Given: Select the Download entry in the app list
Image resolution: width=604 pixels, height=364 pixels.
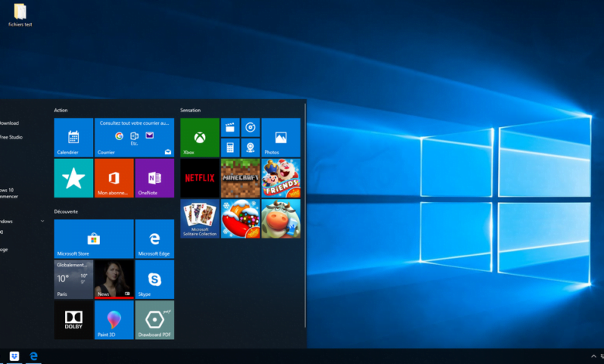Looking at the screenshot, I should [9, 123].
